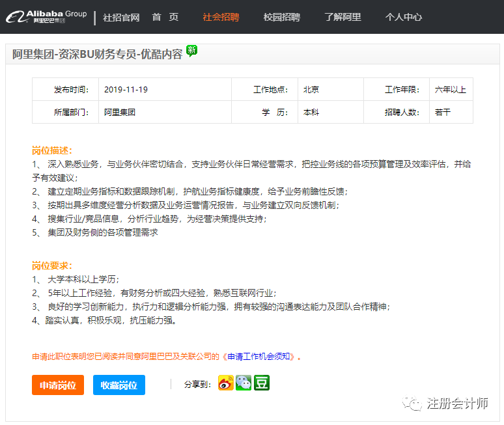Click the 发布时间 label
Viewport: 504px width, 425px height.
click(72, 90)
